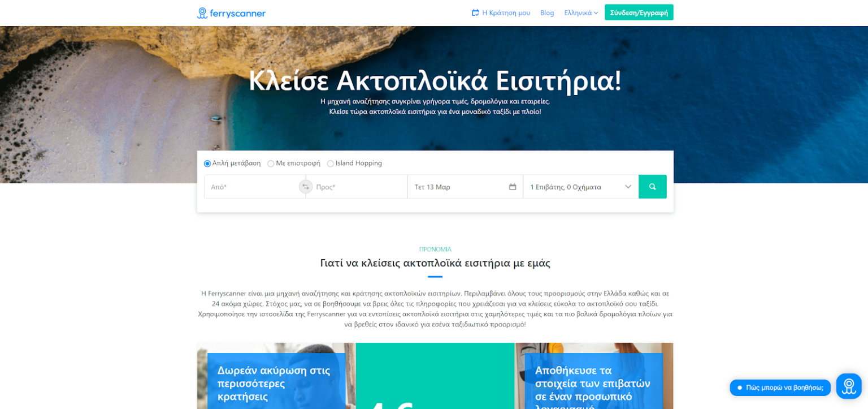The image size is (868, 409).
Task: Click heading Γιατί να κλείσεις ακτοπλοϊκά εισιτήρια με εμάς
Action: point(435,263)
